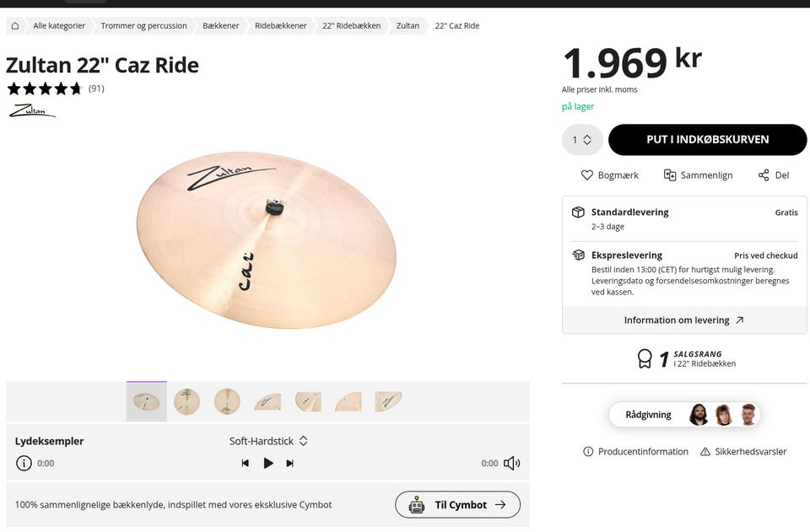Change the quantity using the stepper dropdown

[x=582, y=140]
